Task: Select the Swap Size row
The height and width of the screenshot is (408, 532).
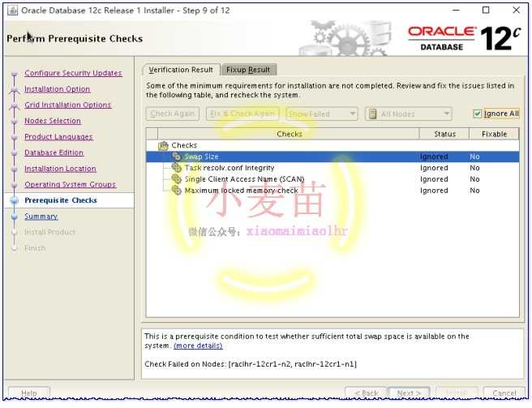Action: coord(332,157)
